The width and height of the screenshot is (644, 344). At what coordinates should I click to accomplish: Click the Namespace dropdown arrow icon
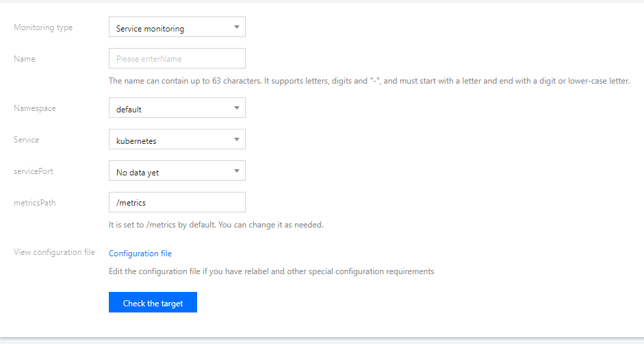pos(236,108)
